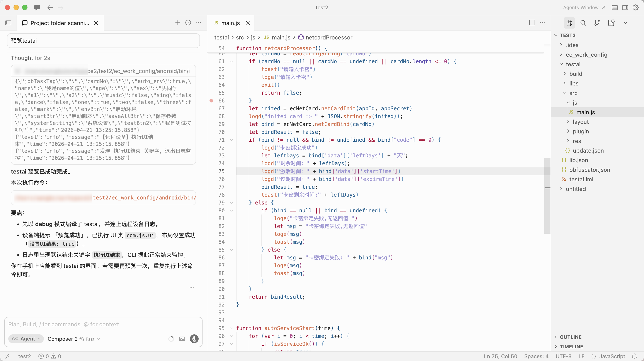Attach an image via picture icon
This screenshot has height=361, width=644.
[182, 339]
